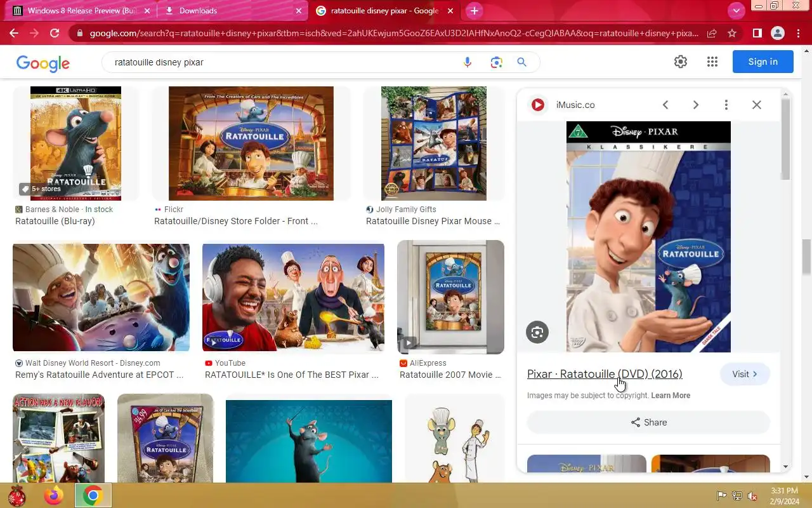Go forward with the browser forward arrow
The height and width of the screenshot is (508, 812).
[34, 33]
